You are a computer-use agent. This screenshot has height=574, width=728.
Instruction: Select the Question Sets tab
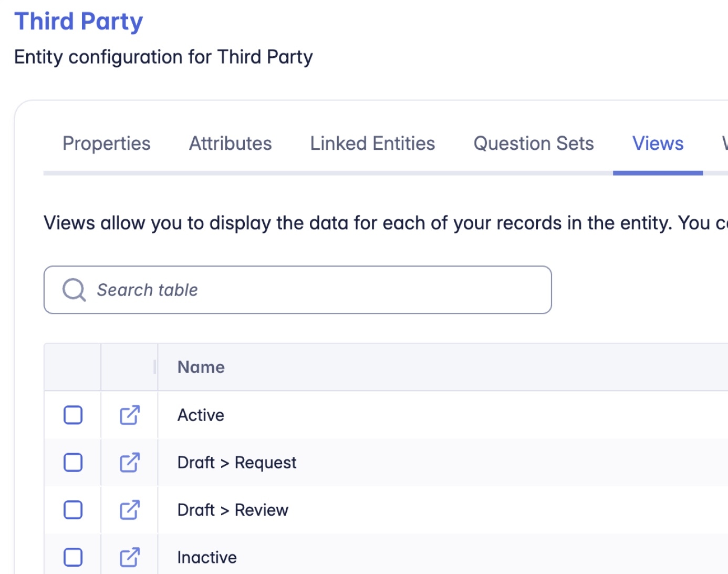point(533,143)
